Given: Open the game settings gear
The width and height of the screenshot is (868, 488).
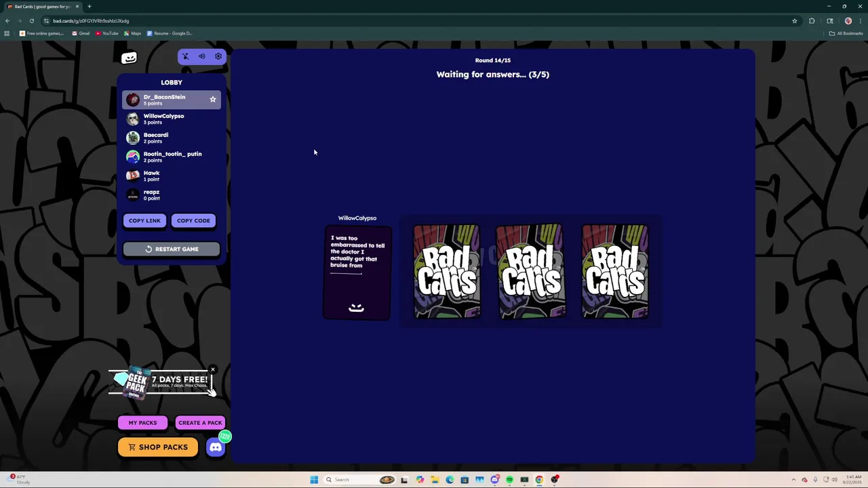Looking at the screenshot, I should click(218, 56).
